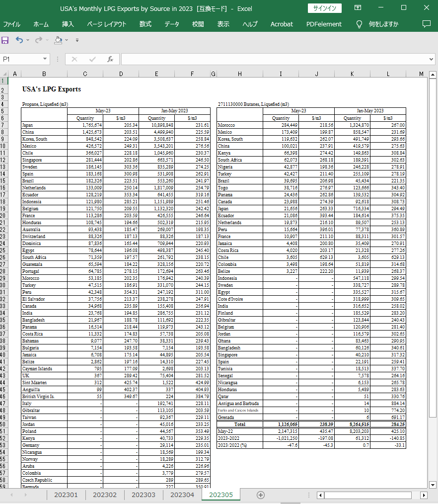
Task: Click the touch/mouse mode icon
Action: 58,40
